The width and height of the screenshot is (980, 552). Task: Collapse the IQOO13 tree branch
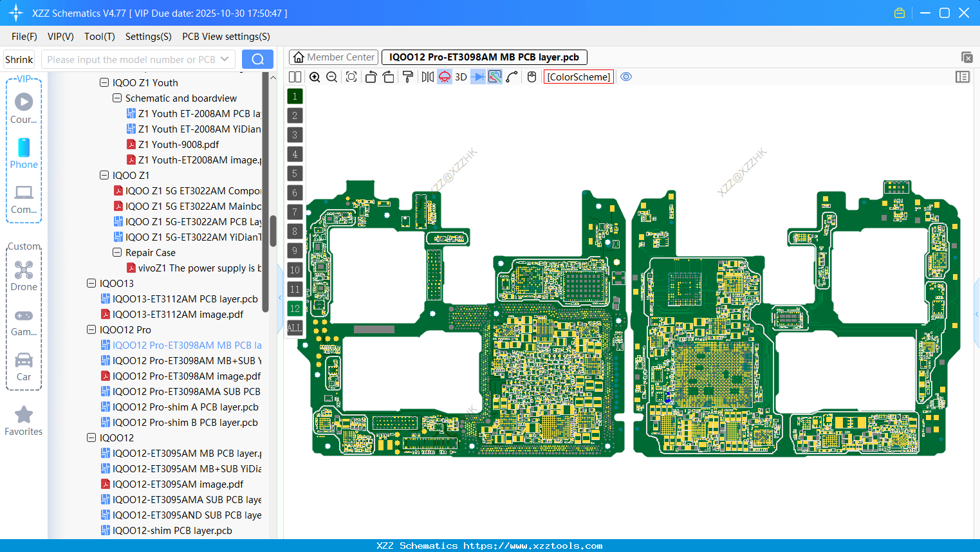tap(91, 283)
